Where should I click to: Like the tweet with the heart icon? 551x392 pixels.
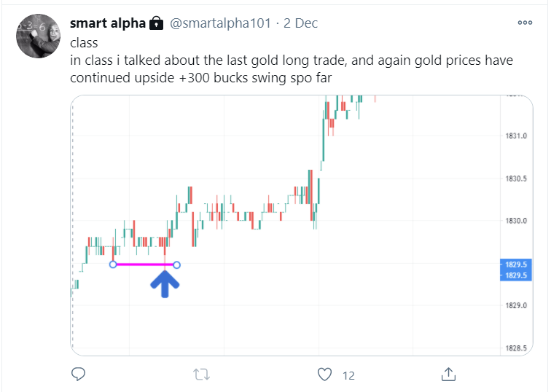(325, 375)
